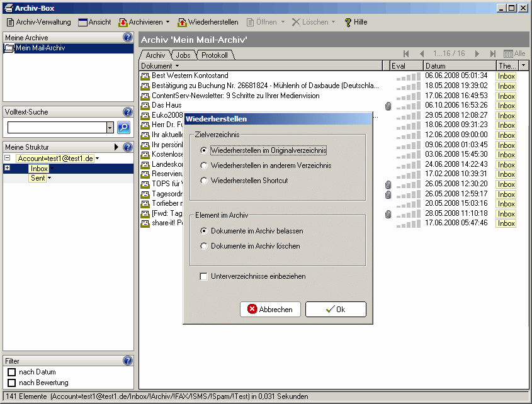
Task: Select Wiederherstellen in anderem Verzeichnis option
Action: 203,166
